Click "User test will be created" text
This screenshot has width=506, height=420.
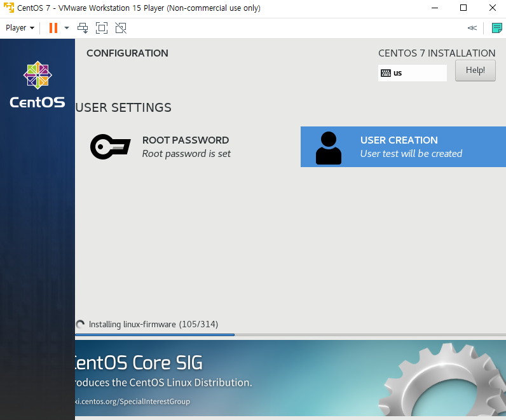click(x=411, y=154)
